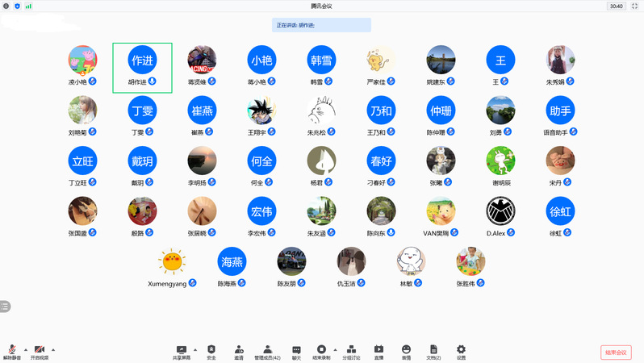
Task: Open manage members (管理成员) panel
Action: (267, 352)
